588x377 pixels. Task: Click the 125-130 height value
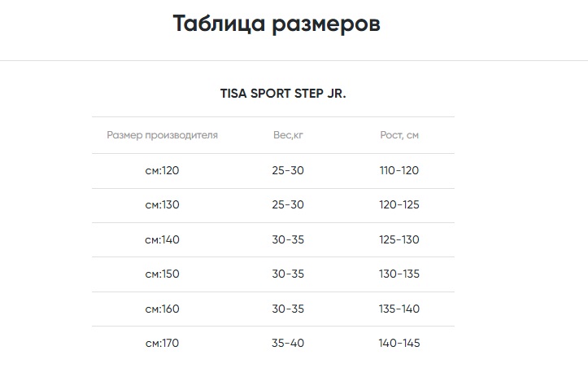(399, 239)
